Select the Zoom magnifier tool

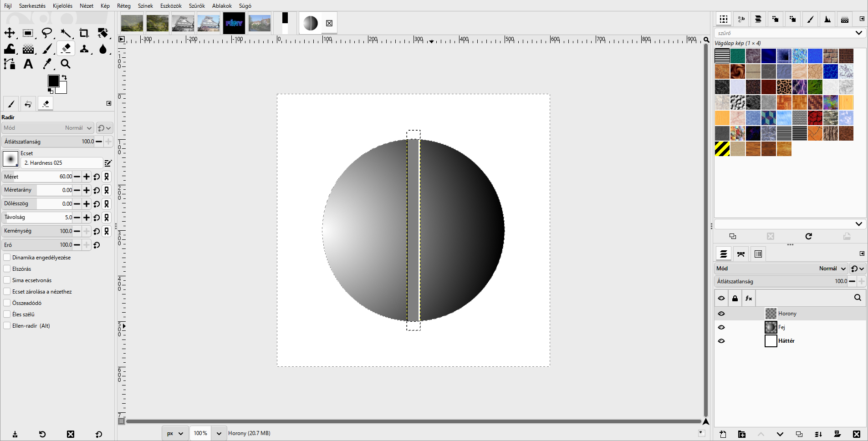(66, 64)
